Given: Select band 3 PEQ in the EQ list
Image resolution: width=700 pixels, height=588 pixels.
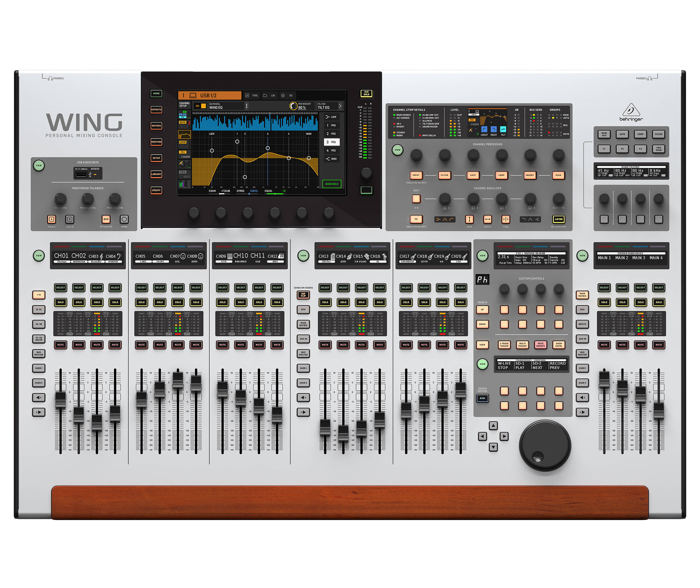Looking at the screenshot, I should 331,142.
